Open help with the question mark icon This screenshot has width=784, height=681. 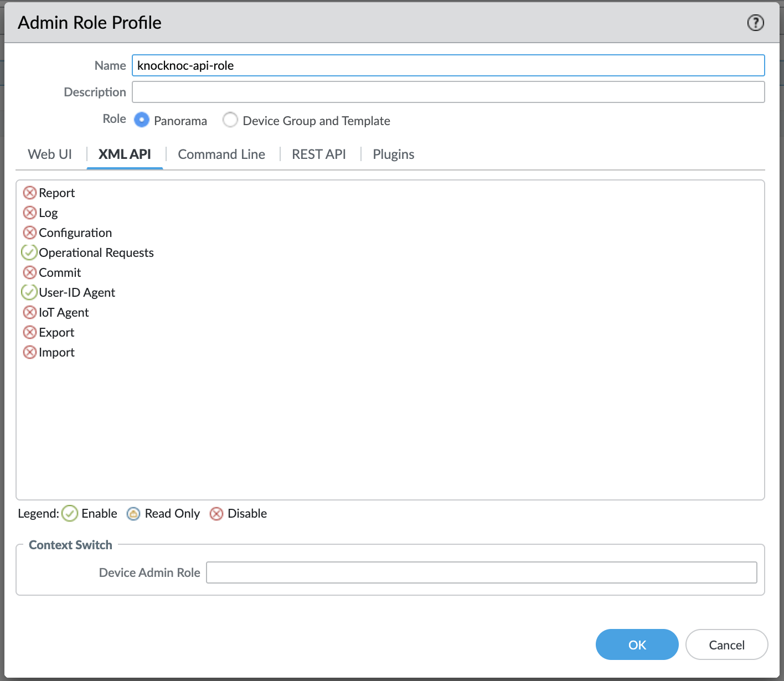coord(755,23)
